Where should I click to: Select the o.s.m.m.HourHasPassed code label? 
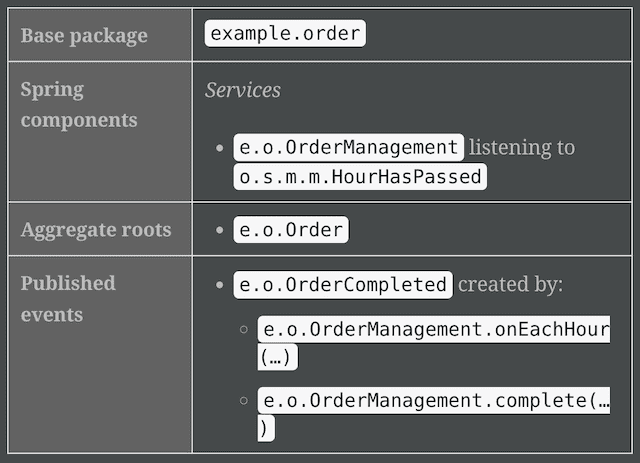(x=360, y=178)
